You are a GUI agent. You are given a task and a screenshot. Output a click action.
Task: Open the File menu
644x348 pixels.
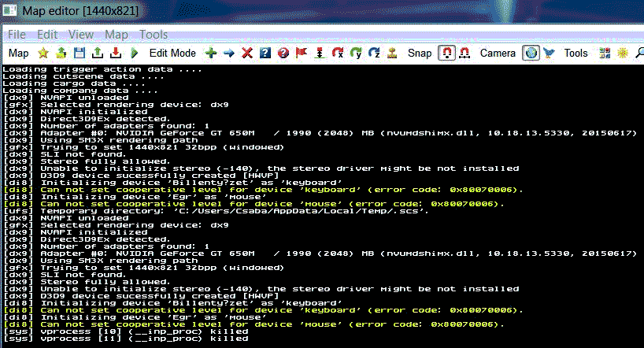(17, 35)
